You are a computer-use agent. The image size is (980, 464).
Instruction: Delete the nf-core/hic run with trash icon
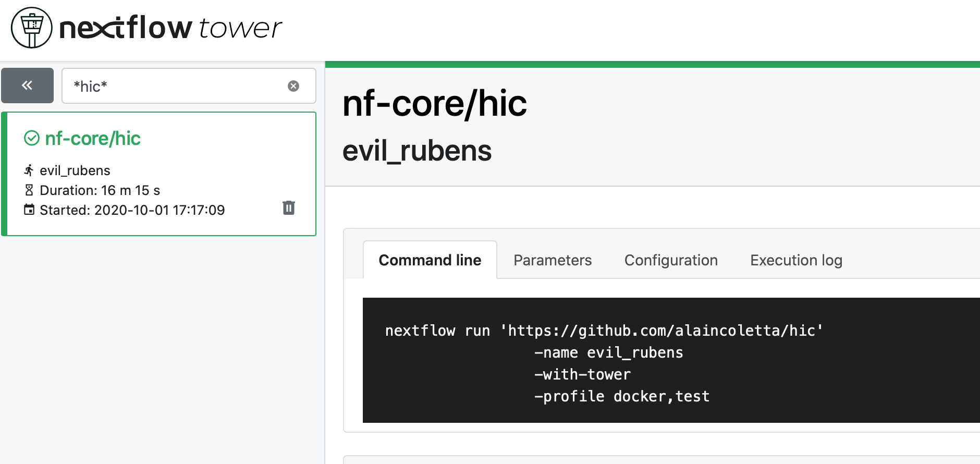(x=289, y=208)
